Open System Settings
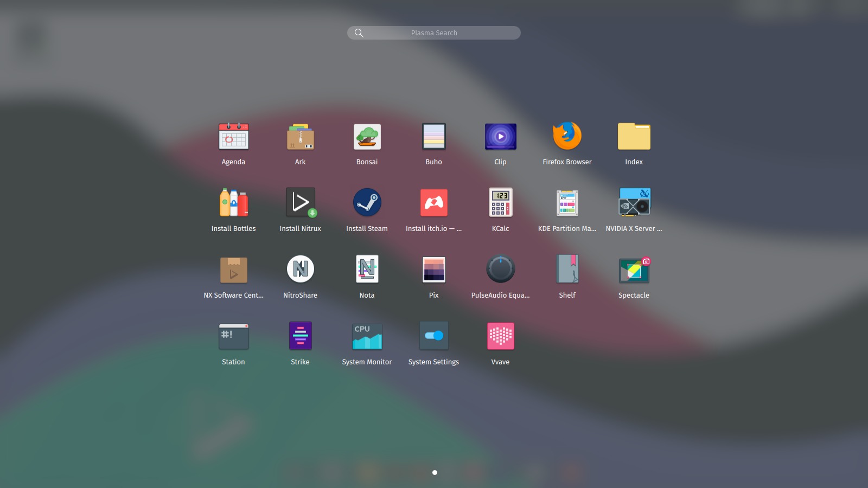This screenshot has height=488, width=868. [x=433, y=336]
